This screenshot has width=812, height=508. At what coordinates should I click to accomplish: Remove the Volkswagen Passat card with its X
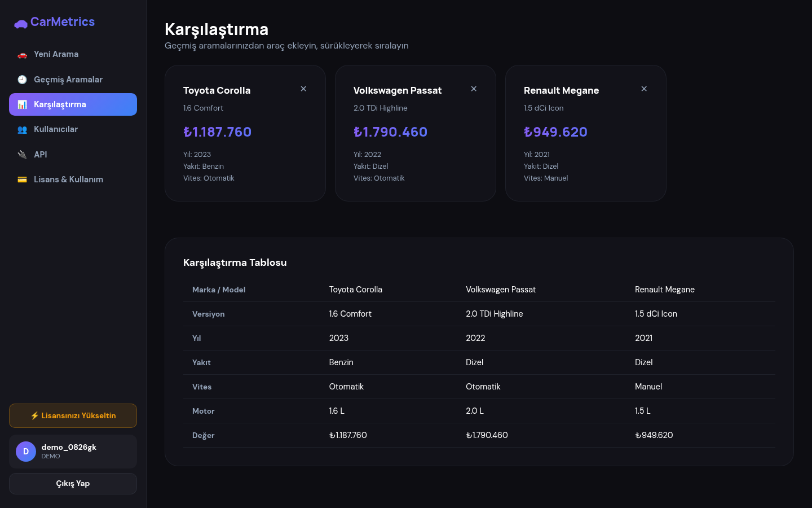474,89
